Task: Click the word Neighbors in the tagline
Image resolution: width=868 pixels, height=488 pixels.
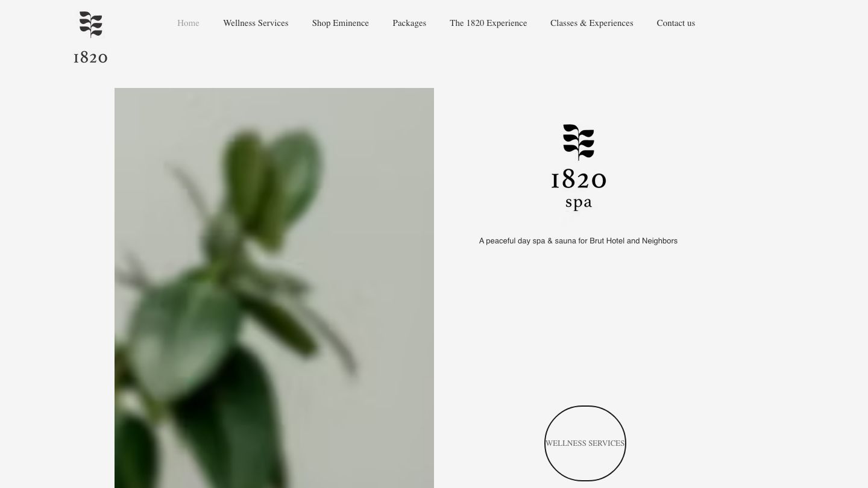Action: point(659,241)
